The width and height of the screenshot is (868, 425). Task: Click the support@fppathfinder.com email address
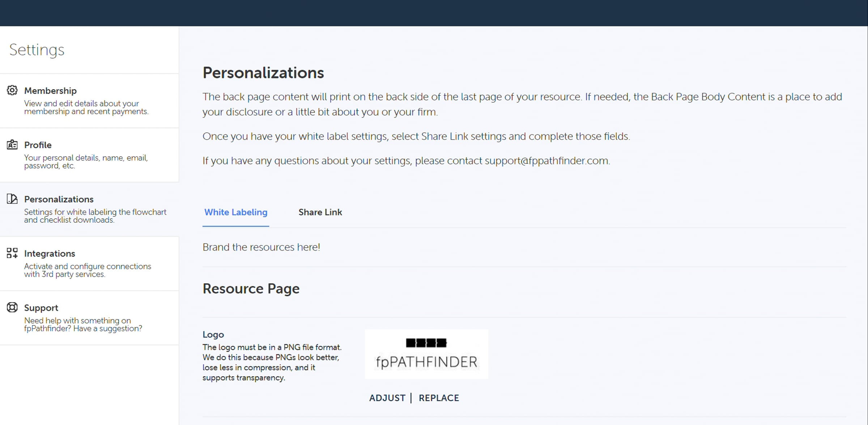tap(546, 161)
